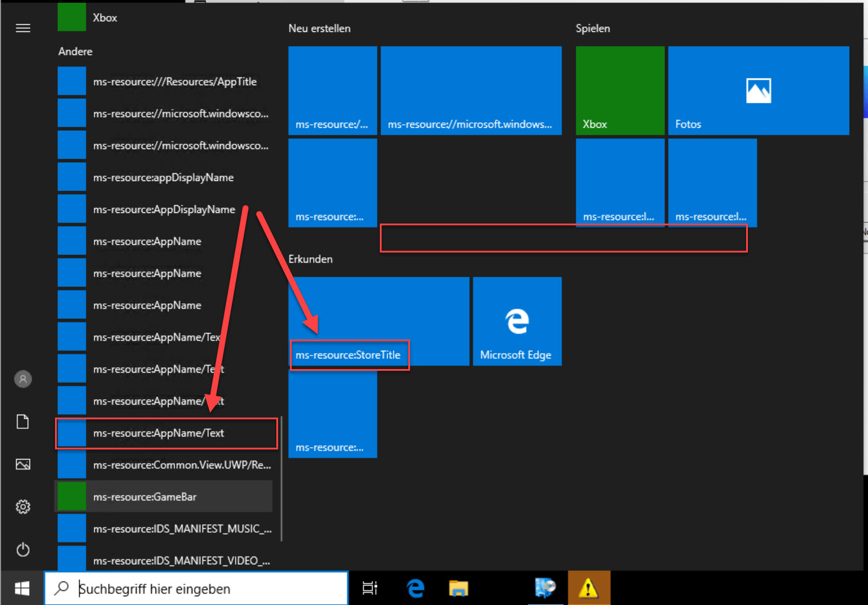Viewport: 868px width, 605px height.
Task: Open the Fotos tile
Action: (x=759, y=90)
